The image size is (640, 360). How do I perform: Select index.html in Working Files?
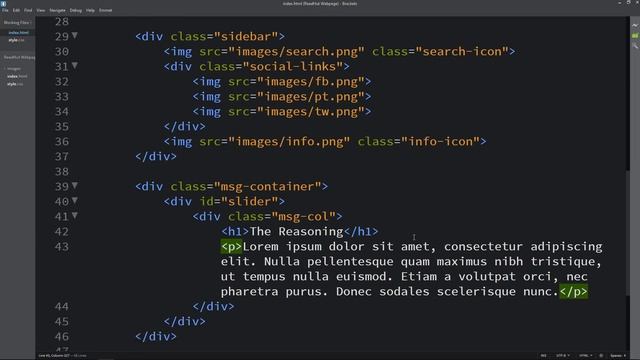pos(18,33)
